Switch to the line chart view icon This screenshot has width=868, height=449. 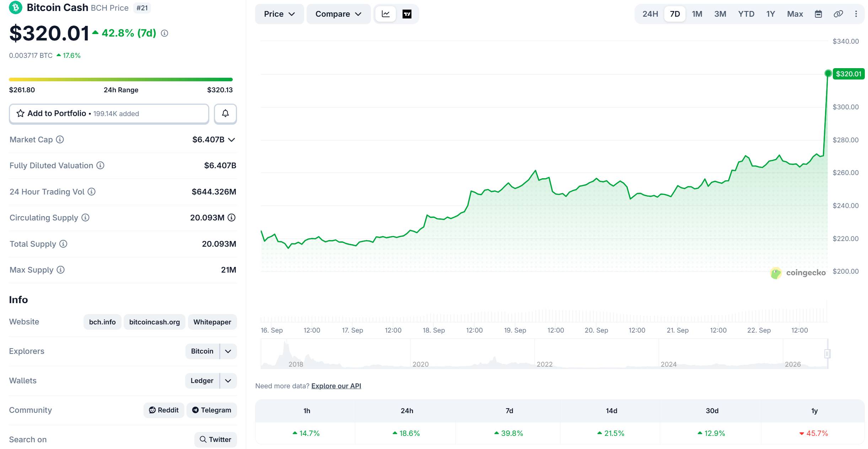tap(386, 14)
